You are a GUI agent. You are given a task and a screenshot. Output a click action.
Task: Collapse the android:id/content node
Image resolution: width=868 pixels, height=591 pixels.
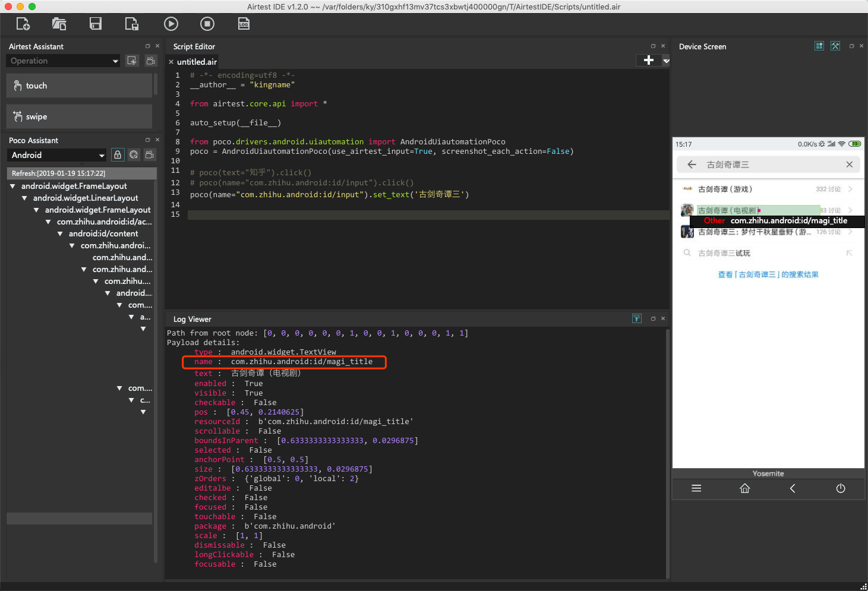[61, 233]
